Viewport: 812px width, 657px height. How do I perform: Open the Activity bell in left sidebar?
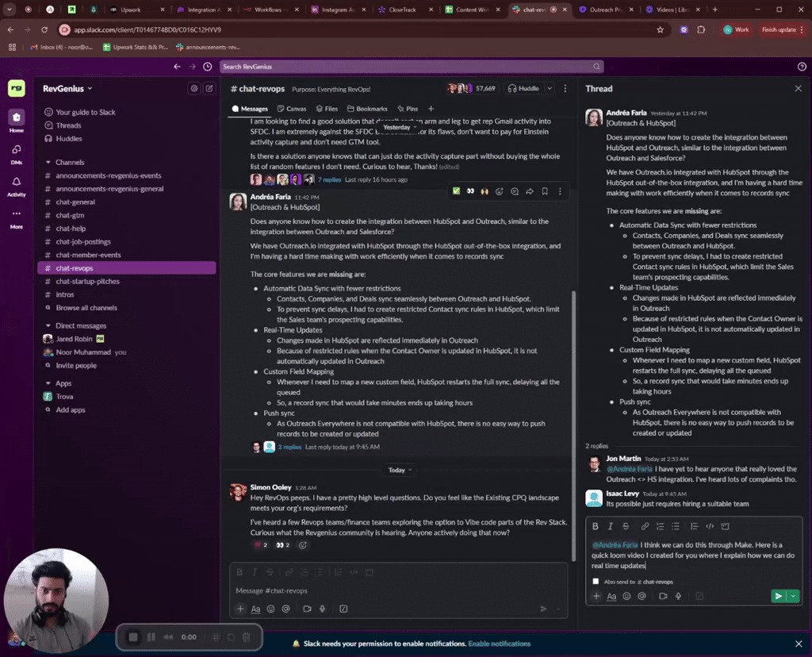point(16,182)
